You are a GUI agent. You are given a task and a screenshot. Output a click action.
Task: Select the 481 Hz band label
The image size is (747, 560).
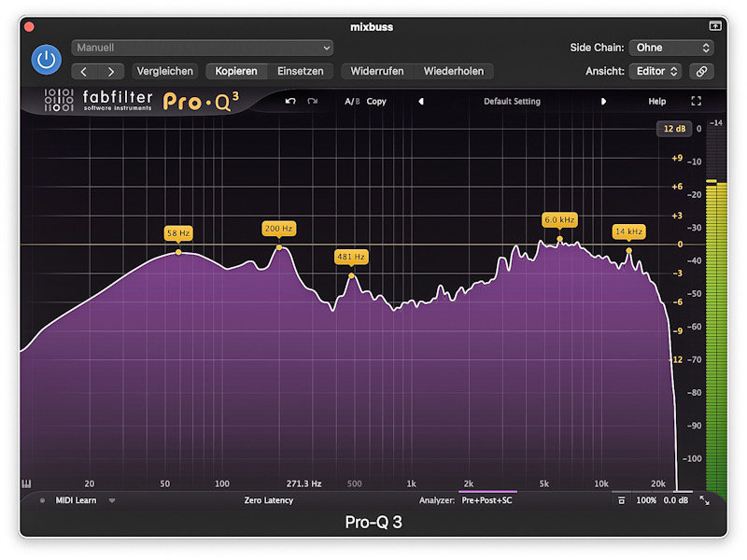[351, 257]
